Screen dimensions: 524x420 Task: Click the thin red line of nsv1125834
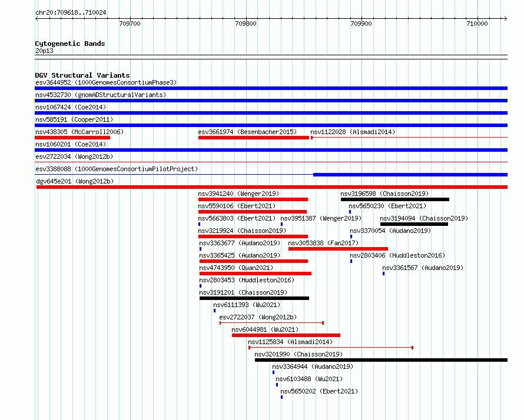(x=331, y=348)
